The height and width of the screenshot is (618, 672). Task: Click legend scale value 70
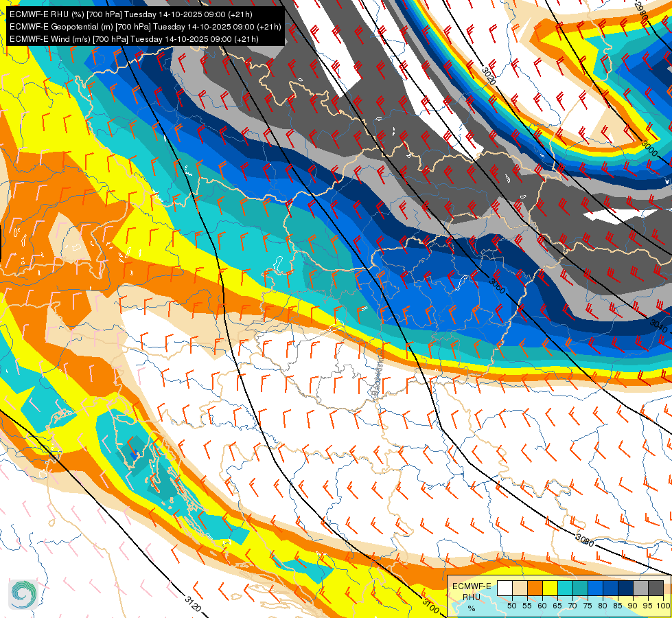[572, 606]
